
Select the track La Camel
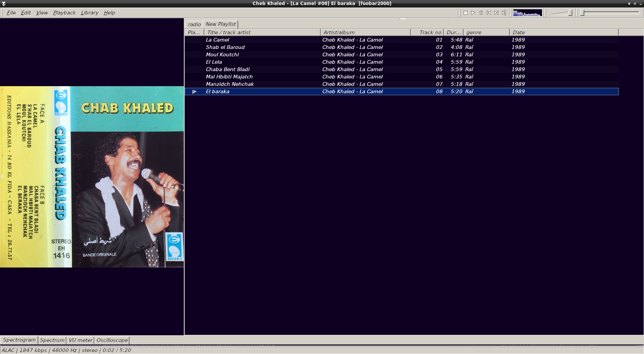point(401,40)
